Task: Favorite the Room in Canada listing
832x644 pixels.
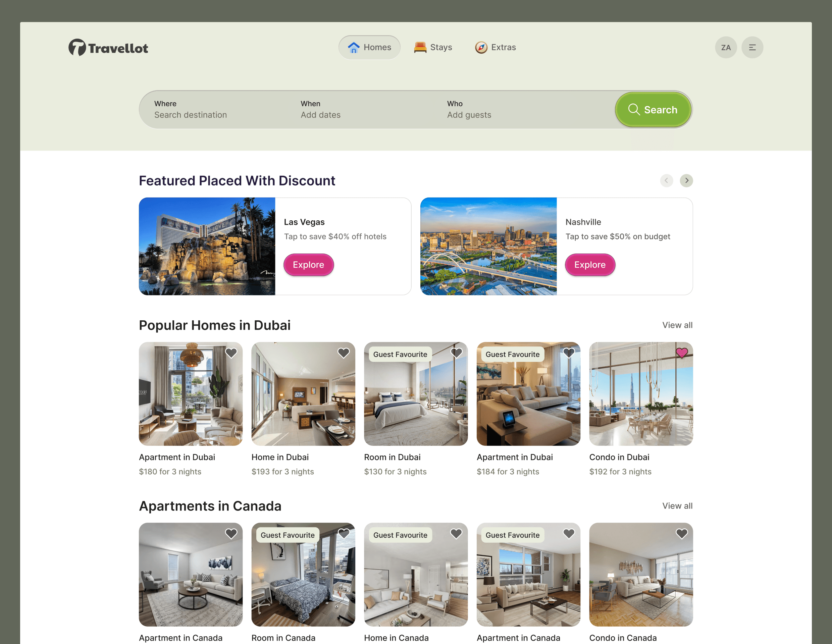Action: click(x=344, y=534)
